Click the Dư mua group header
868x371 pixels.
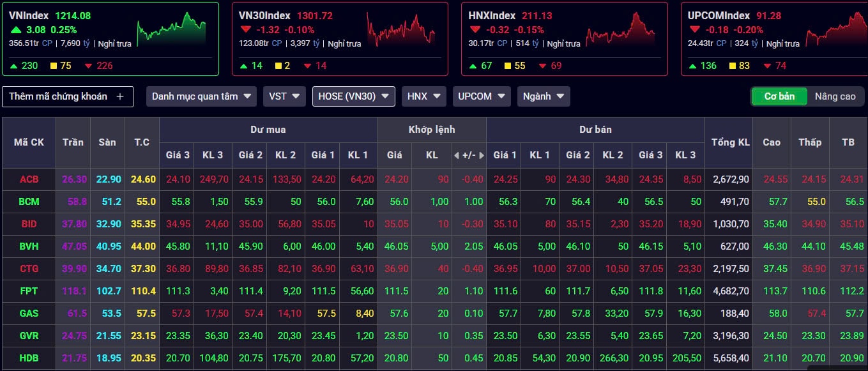coord(268,130)
